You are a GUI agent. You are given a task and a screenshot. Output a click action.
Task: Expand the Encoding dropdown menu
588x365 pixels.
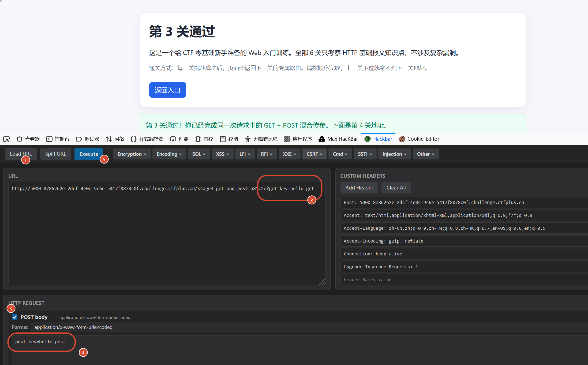click(169, 154)
